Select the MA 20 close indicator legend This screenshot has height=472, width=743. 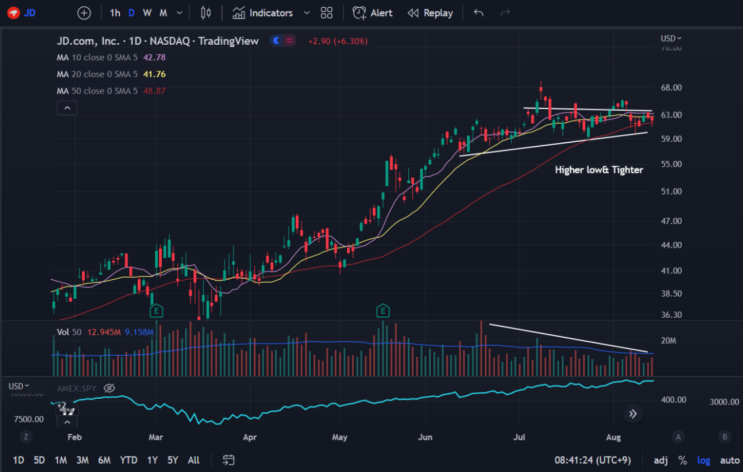111,74
